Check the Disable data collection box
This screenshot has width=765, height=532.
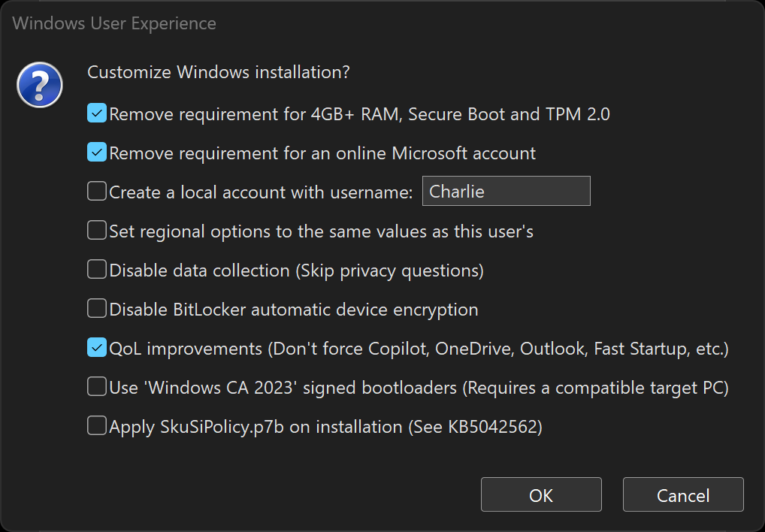[97, 270]
